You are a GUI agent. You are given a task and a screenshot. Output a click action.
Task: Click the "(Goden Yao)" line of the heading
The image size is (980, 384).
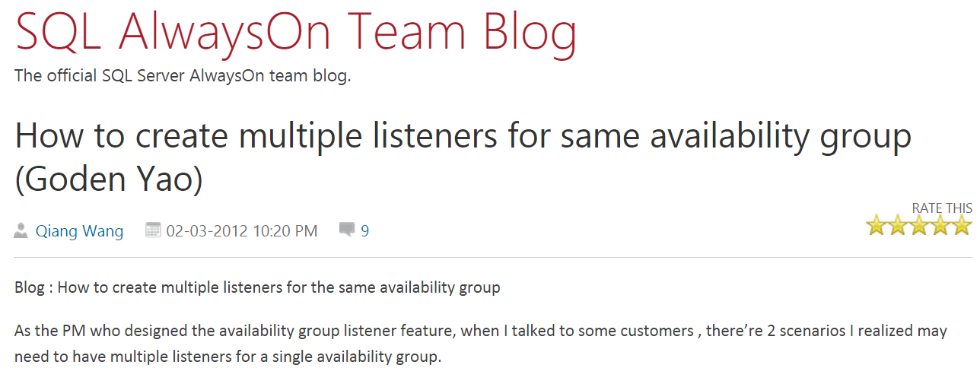(109, 181)
